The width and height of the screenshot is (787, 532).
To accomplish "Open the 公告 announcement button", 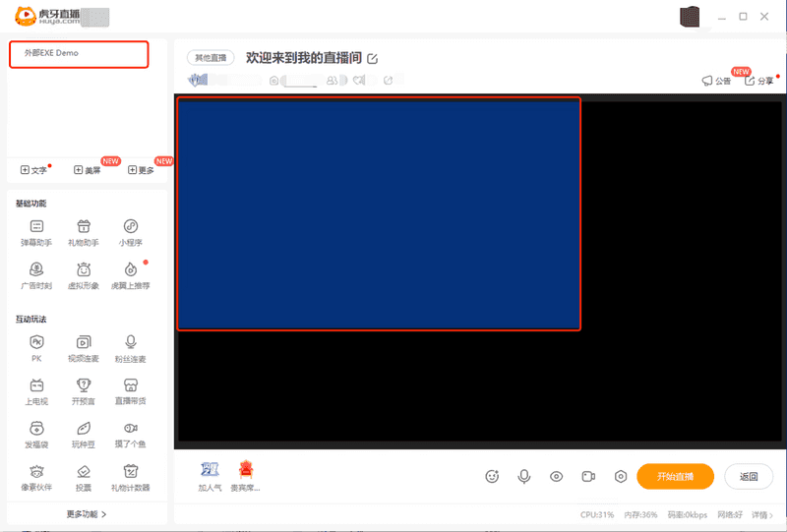I will pyautogui.click(x=716, y=81).
